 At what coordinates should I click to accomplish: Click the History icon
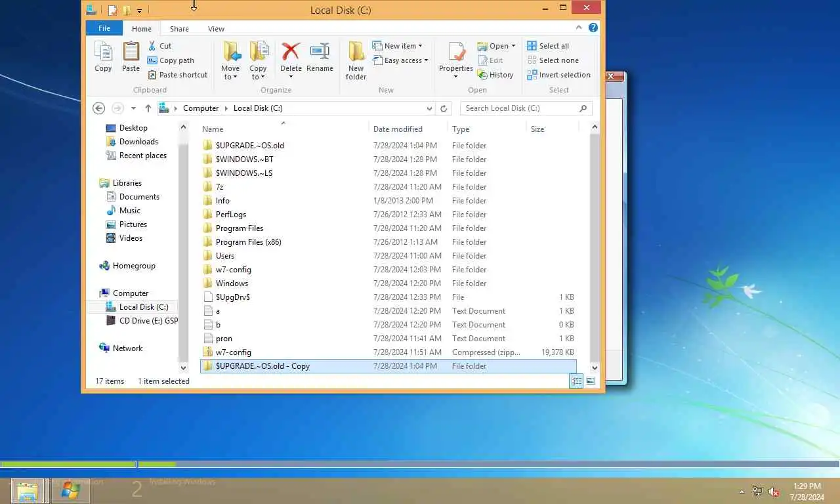[x=495, y=75]
